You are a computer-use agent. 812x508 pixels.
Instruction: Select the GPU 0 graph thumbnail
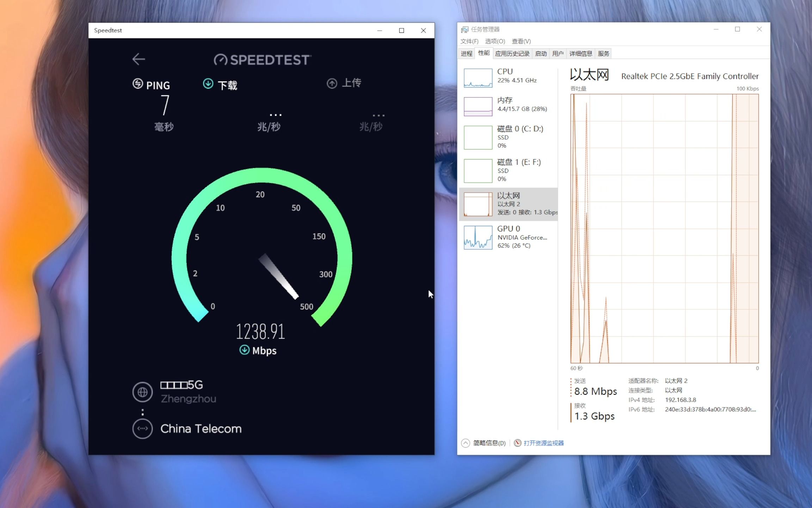(478, 237)
